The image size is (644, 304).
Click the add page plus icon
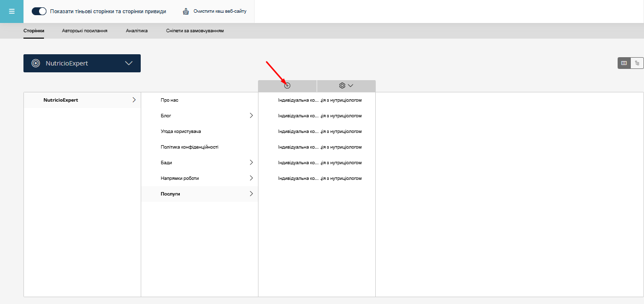click(x=287, y=86)
